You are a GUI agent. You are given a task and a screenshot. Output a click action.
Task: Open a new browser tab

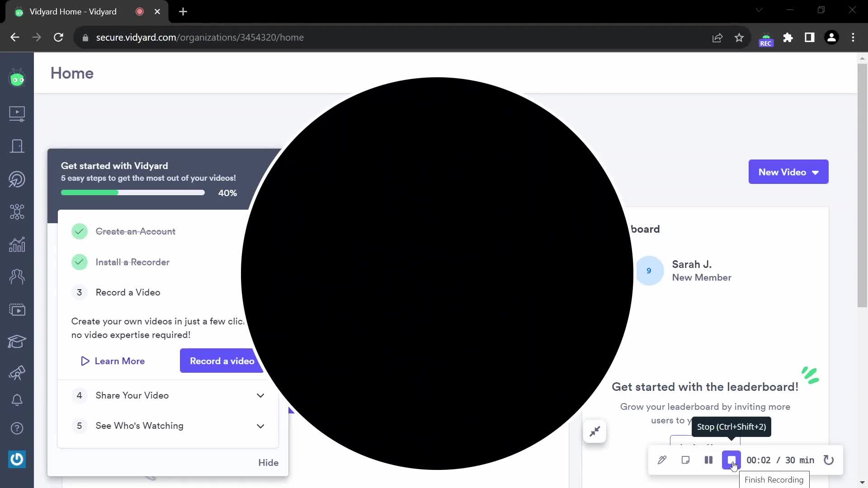coord(183,12)
